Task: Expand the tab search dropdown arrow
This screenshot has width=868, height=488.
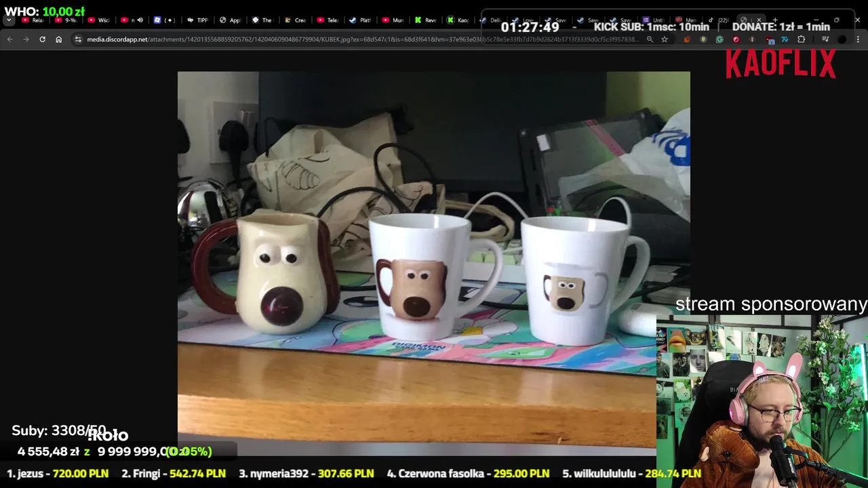Action: point(9,20)
